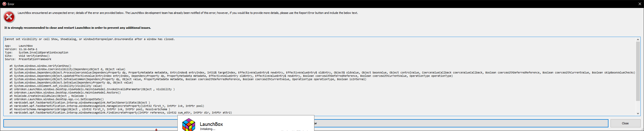Click the 'ManageConcreteProperty' stack trace line
Screen dimensions: 644x131
(x=107, y=106)
